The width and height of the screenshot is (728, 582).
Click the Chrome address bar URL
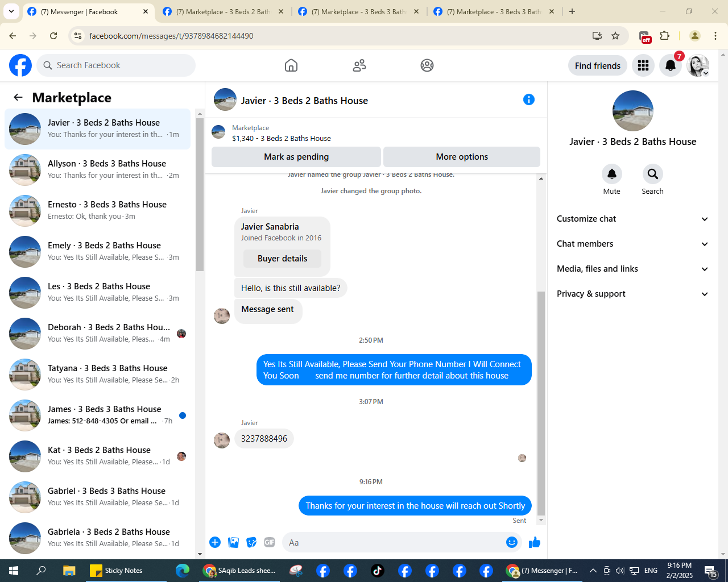(x=171, y=36)
